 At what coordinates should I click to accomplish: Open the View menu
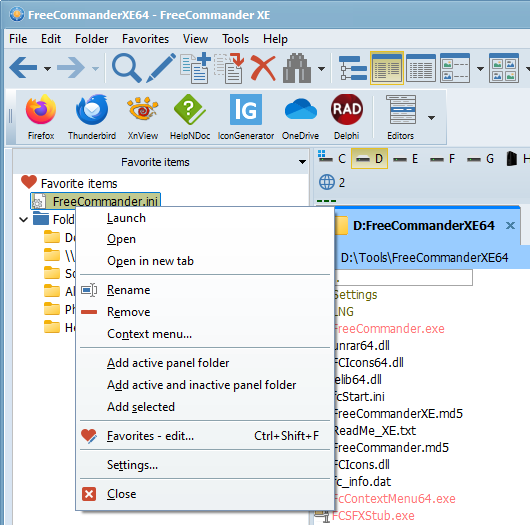click(195, 39)
